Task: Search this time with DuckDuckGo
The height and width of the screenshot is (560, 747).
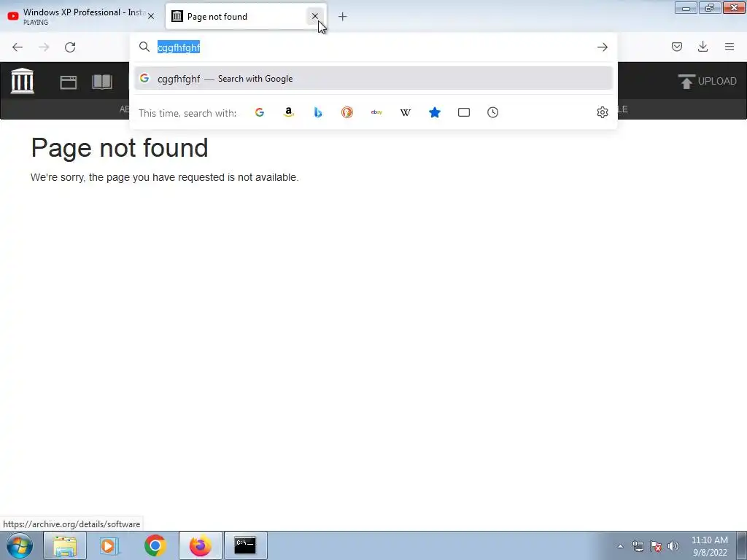Action: tap(347, 112)
